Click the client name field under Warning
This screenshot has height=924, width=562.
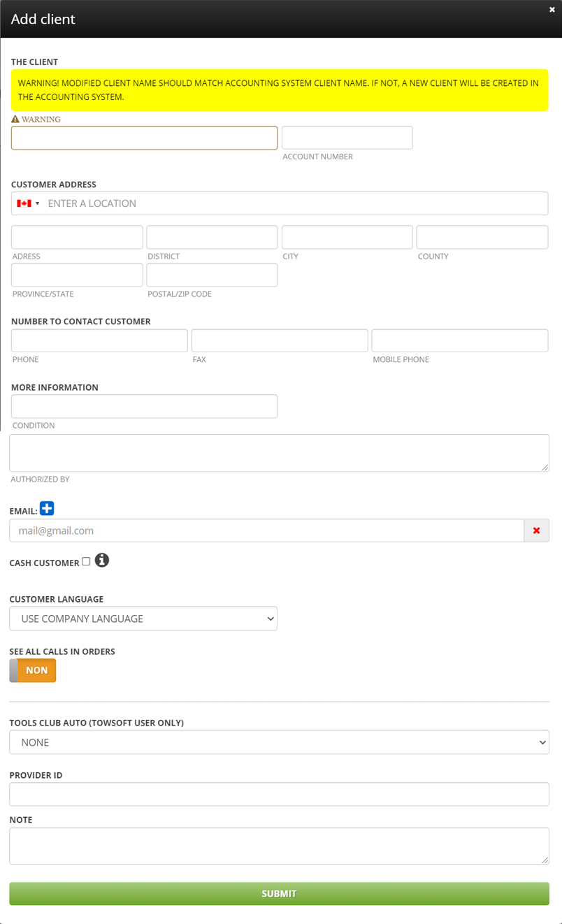(144, 138)
